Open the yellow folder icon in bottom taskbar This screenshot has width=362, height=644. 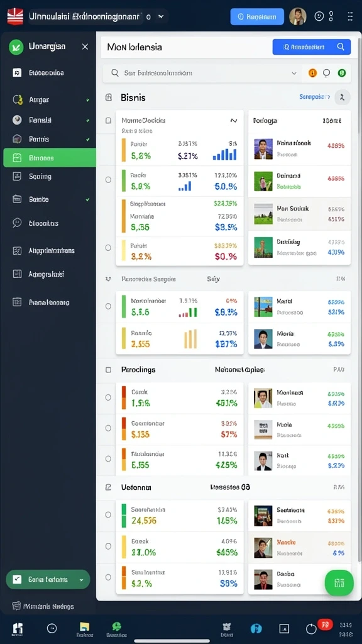click(85, 626)
